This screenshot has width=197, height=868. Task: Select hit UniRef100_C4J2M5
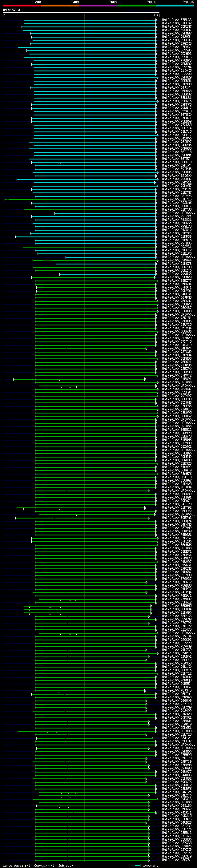coord(177,145)
